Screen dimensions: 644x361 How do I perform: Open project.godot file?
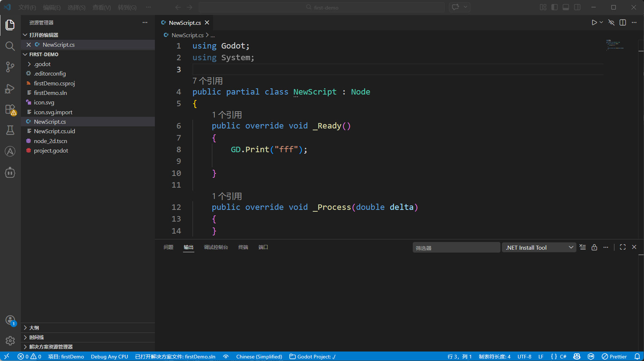tap(51, 150)
